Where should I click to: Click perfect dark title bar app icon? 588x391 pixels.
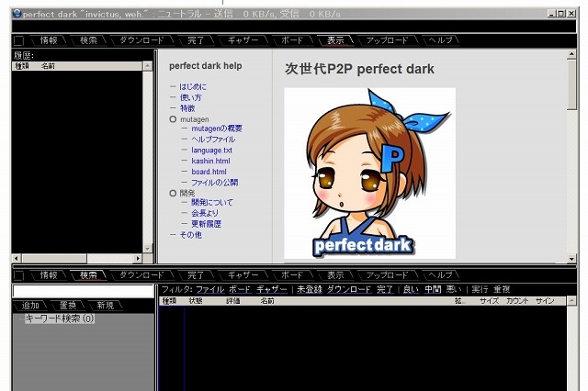coord(17,14)
